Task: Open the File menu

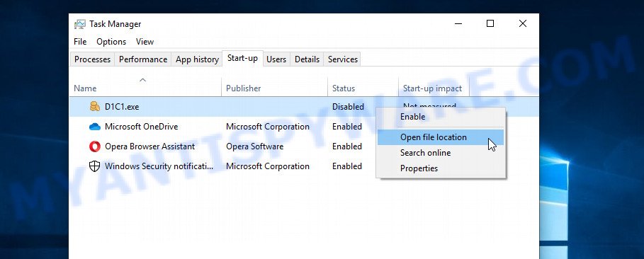Action: click(80, 42)
